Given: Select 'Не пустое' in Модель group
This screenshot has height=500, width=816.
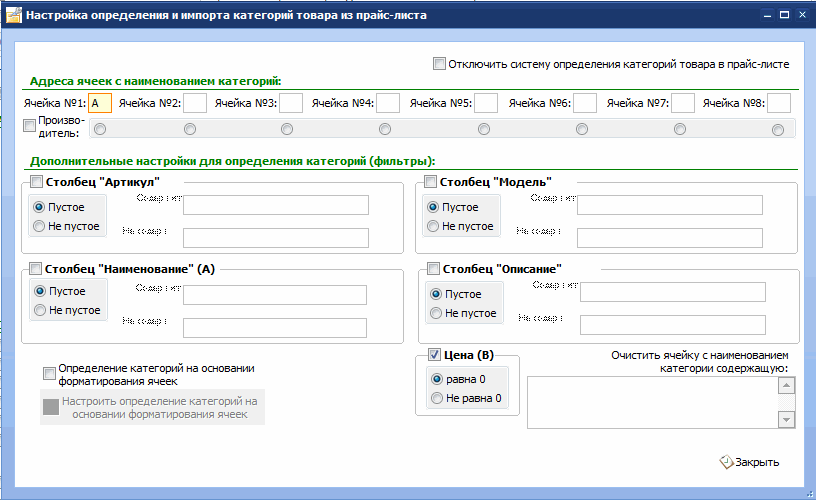Looking at the screenshot, I should point(460,226).
